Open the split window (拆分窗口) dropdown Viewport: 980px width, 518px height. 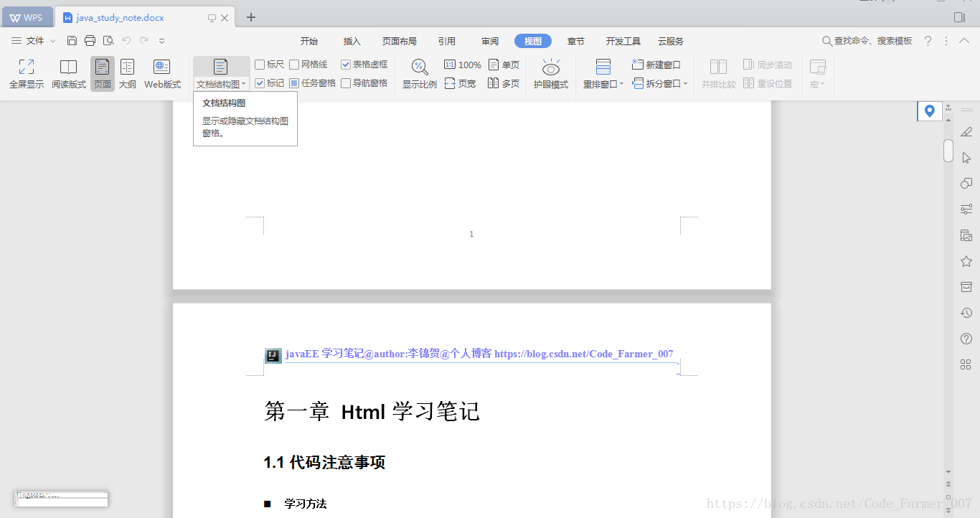(660, 83)
